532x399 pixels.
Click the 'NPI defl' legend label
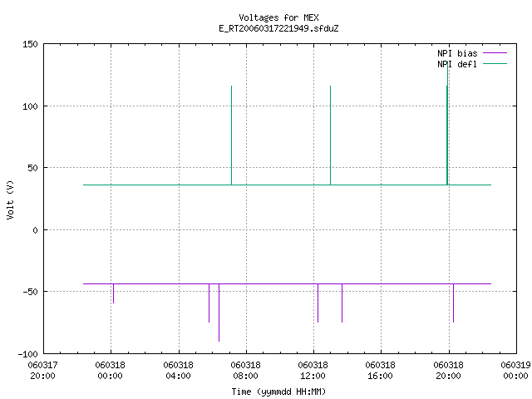457,64
